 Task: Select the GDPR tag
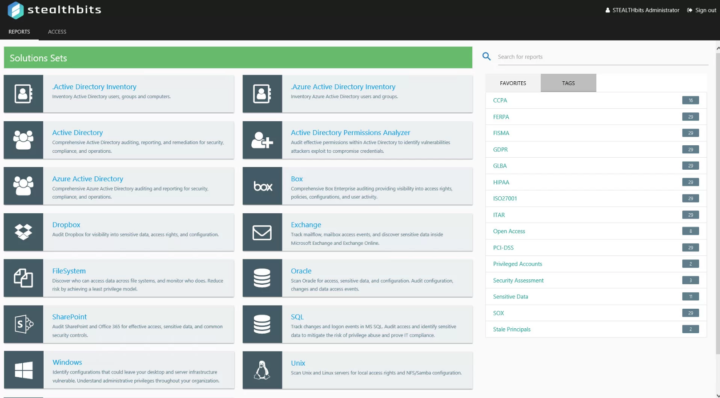point(500,149)
